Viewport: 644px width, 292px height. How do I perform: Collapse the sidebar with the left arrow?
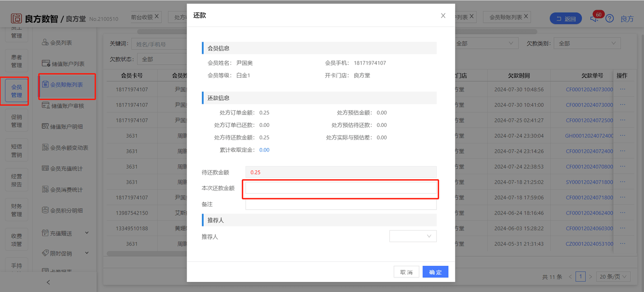click(48, 282)
